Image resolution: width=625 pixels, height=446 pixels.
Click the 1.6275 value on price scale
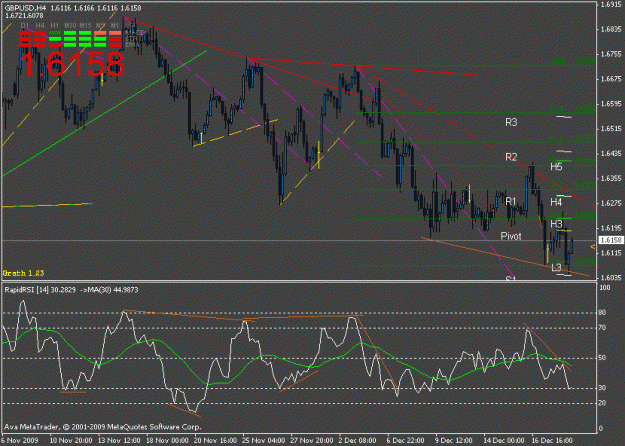coord(611,203)
